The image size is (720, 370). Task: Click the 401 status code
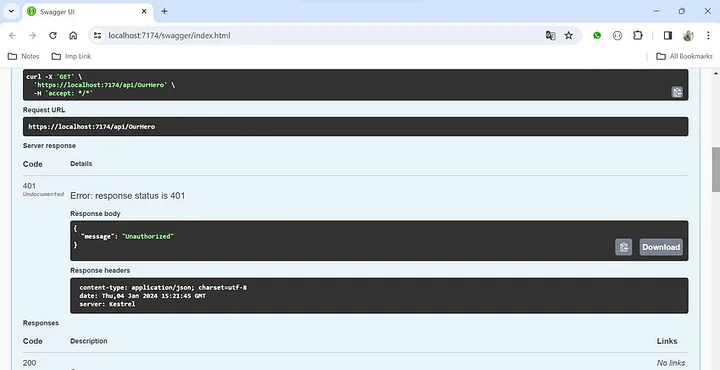(29, 186)
